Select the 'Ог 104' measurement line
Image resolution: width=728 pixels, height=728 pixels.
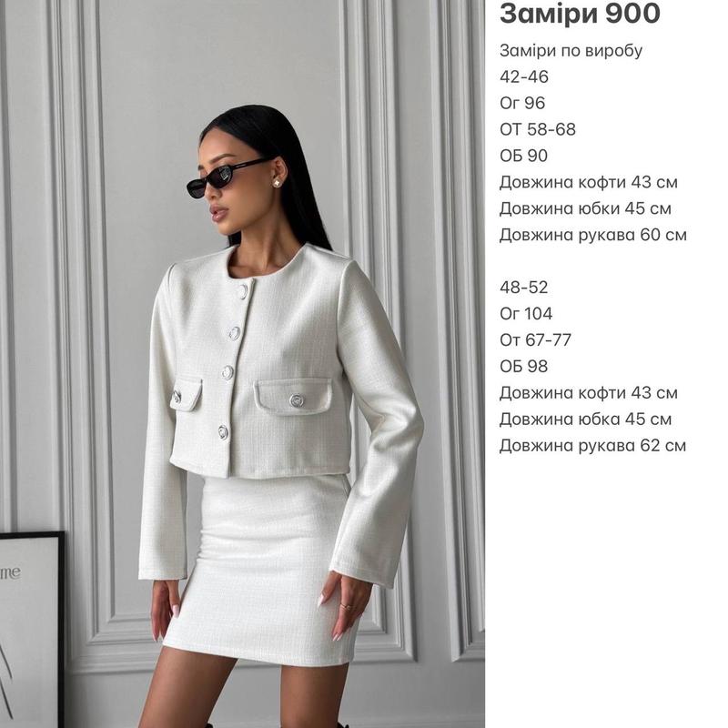(x=526, y=314)
